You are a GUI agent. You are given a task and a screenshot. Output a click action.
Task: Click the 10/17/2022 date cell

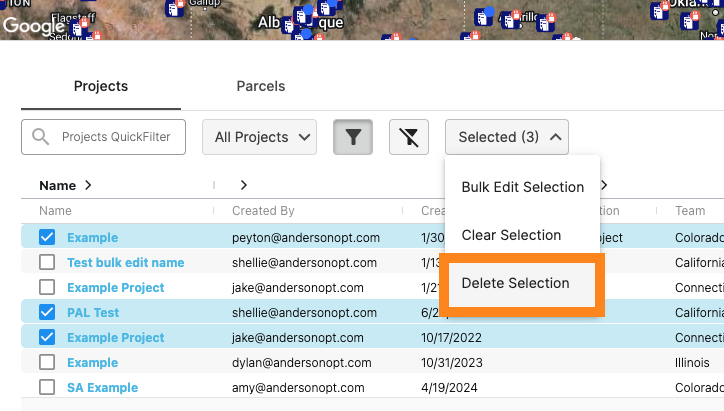click(x=451, y=337)
